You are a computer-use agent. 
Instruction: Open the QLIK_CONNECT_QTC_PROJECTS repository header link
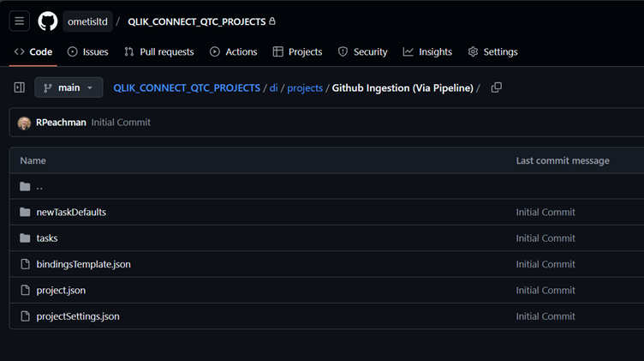click(x=197, y=21)
